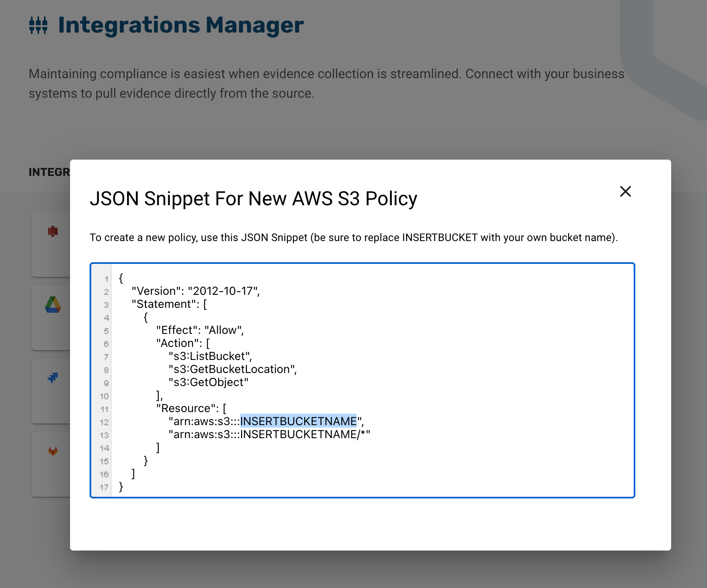Click the "Resource": [ line

coord(191,408)
